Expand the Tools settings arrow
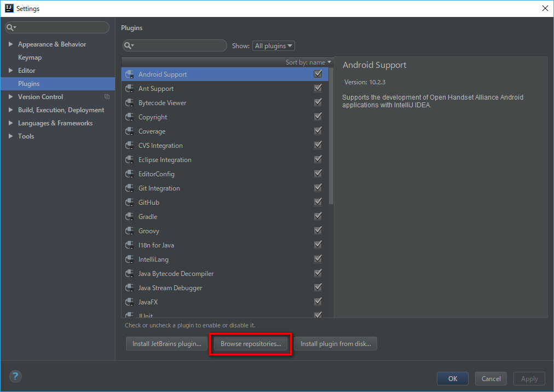 click(10, 136)
